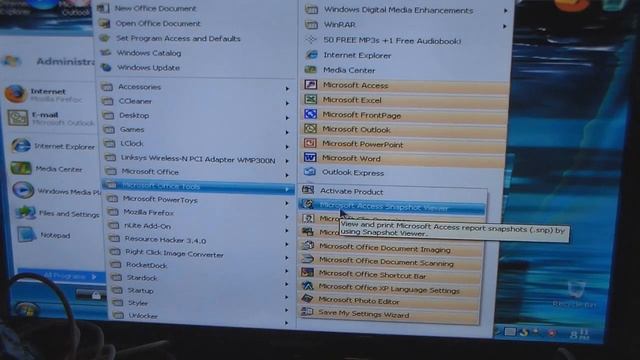Viewport: 640px width, 360px height.
Task: Click the Files and Settings Transfer icon
Action: 25,213
